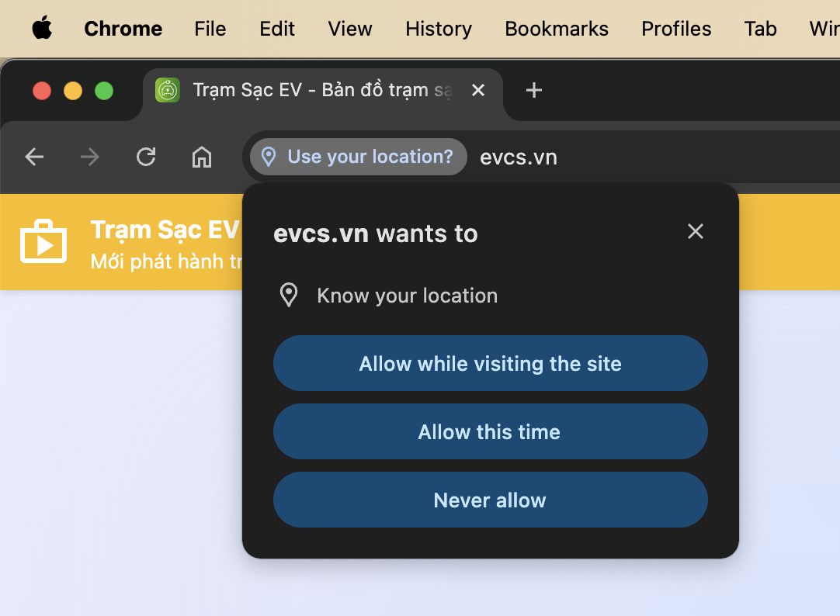Select Allow this time
This screenshot has height=616, width=840.
point(490,431)
